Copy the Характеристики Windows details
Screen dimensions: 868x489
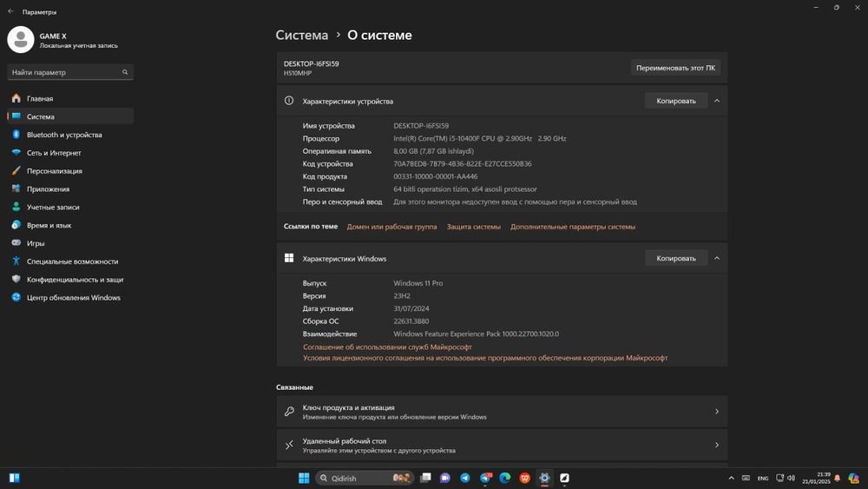click(x=676, y=258)
